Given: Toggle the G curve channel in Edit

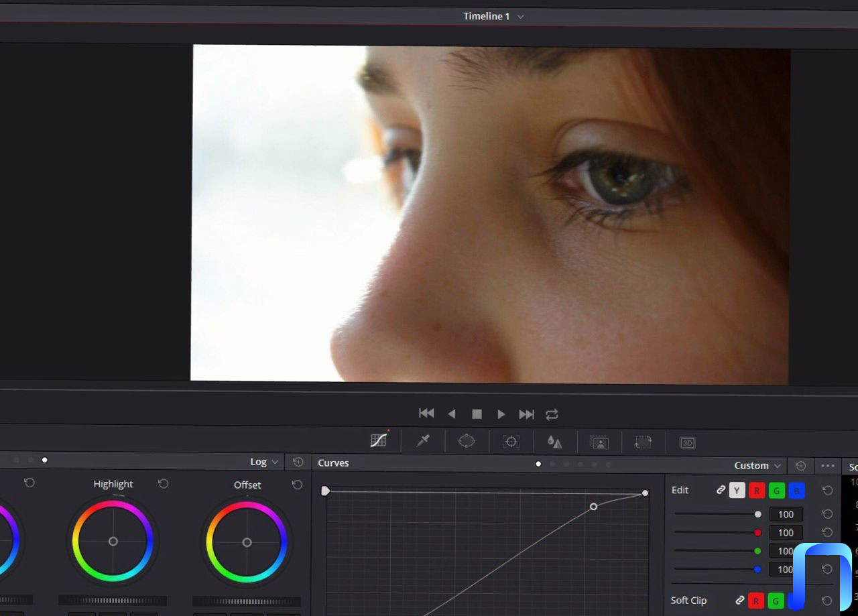Looking at the screenshot, I should click(x=777, y=491).
